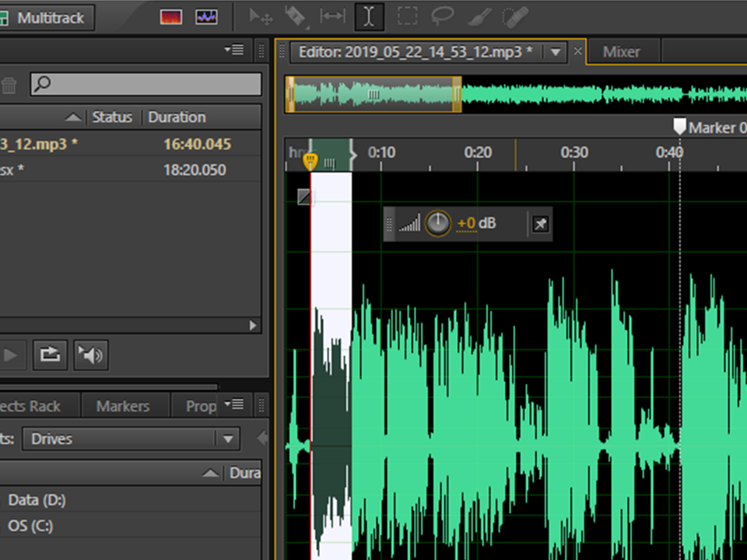Click the overview navigator zoom region
747x560 pixels.
click(x=373, y=94)
